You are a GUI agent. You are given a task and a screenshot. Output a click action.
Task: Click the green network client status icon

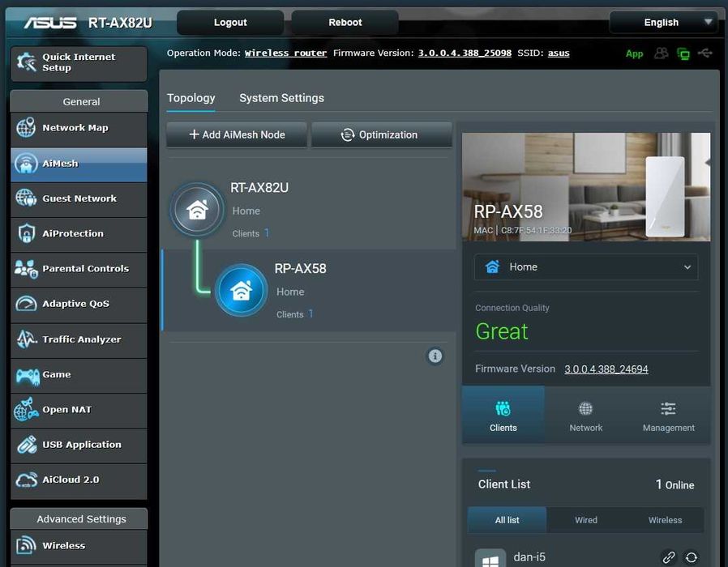[683, 53]
